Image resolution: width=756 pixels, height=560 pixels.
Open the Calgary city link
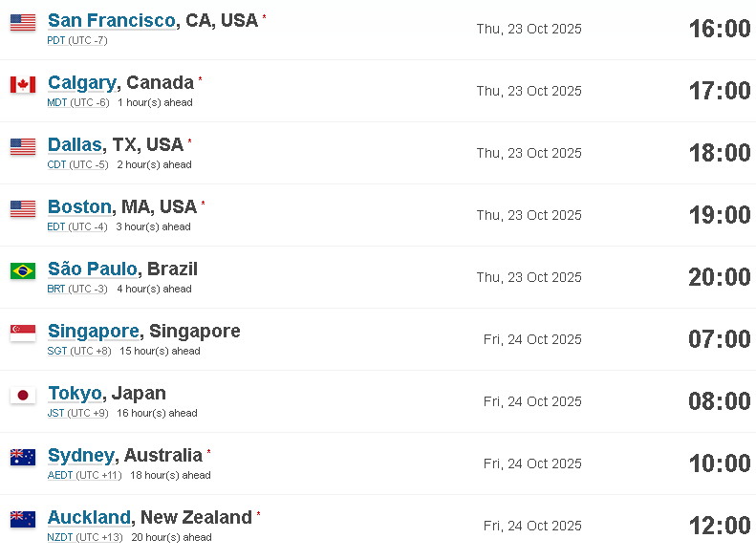click(82, 83)
